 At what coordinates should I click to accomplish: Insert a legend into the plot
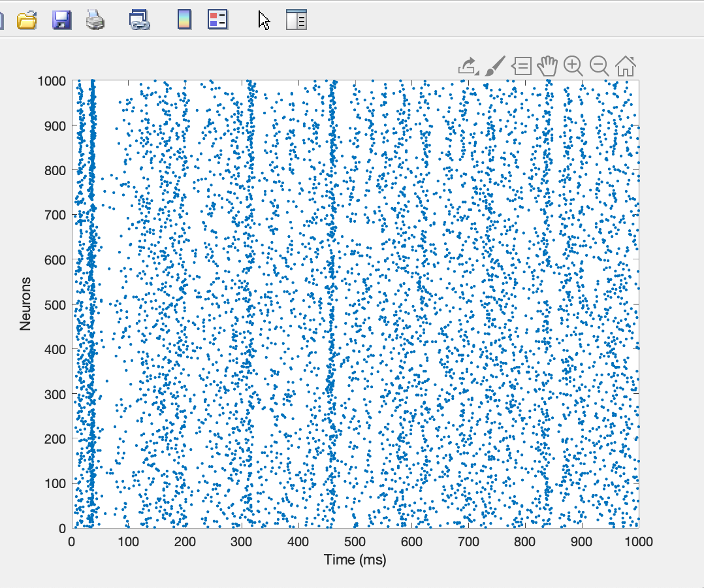click(217, 20)
